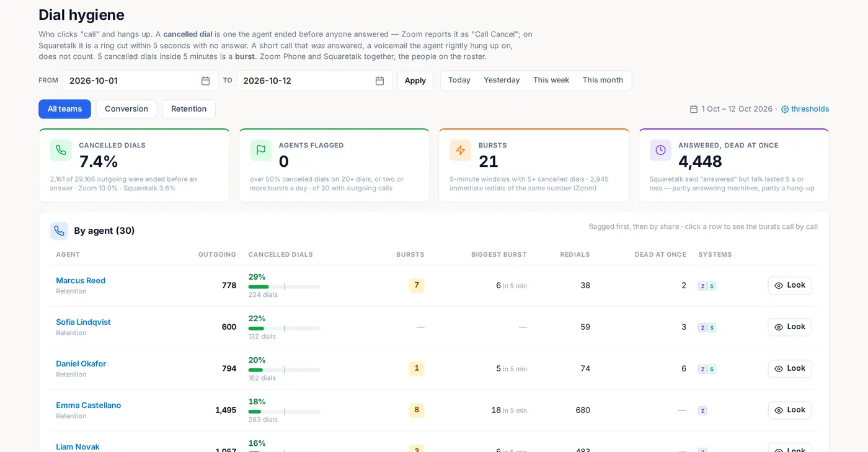The height and width of the screenshot is (452, 868).
Task: Open the To date calendar picker icon
Action: point(380,81)
